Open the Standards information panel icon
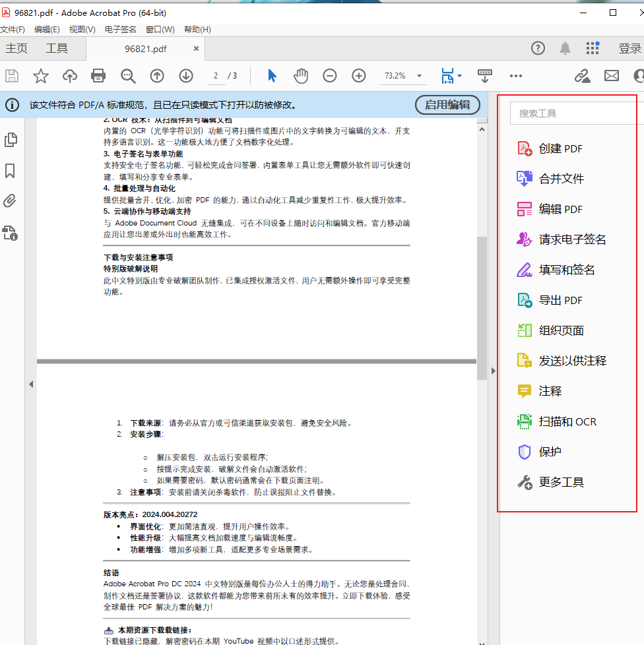 tap(11, 233)
